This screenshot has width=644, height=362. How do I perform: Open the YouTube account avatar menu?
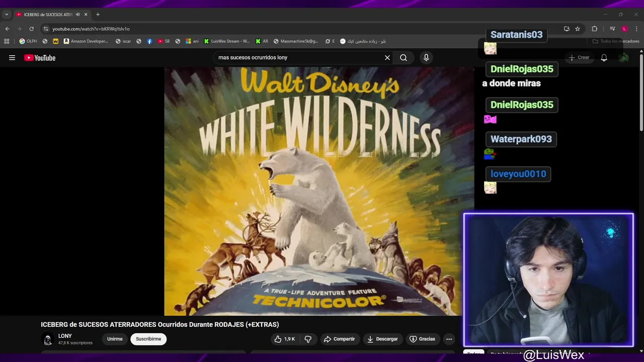[x=624, y=58]
